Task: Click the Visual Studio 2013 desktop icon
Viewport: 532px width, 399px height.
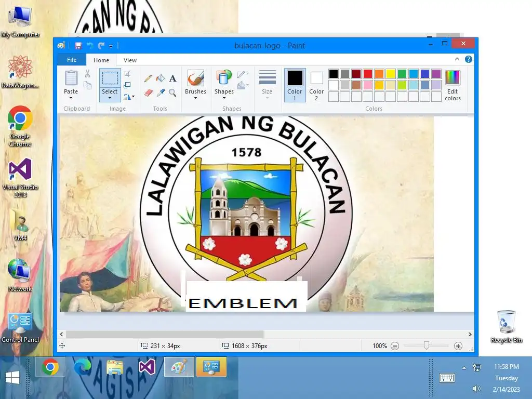Action: (x=20, y=178)
